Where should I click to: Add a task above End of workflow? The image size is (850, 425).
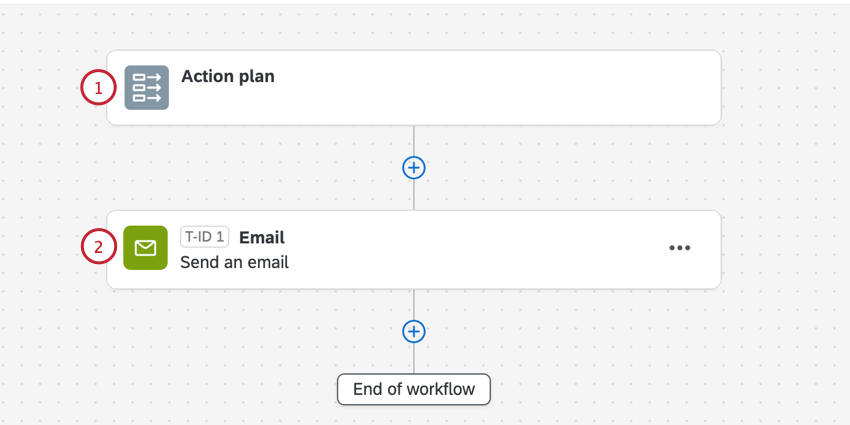click(413, 331)
